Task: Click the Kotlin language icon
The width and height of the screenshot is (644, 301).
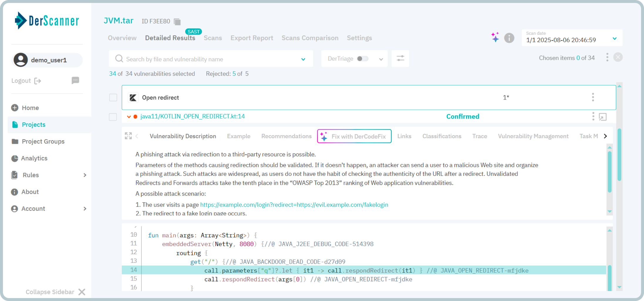Action: pos(133,97)
